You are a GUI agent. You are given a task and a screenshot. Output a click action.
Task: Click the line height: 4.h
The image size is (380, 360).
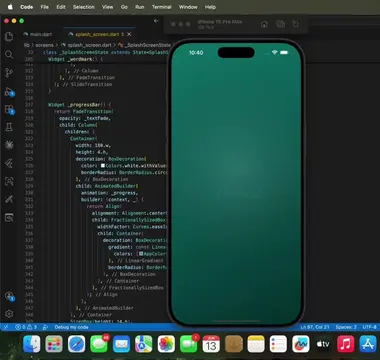coord(93,152)
